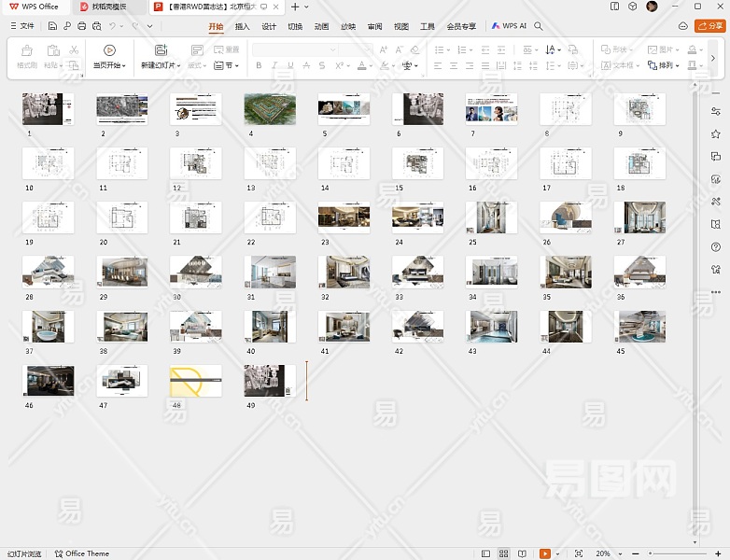
Task: Start slideshow from current slide icon
Action: tap(109, 51)
